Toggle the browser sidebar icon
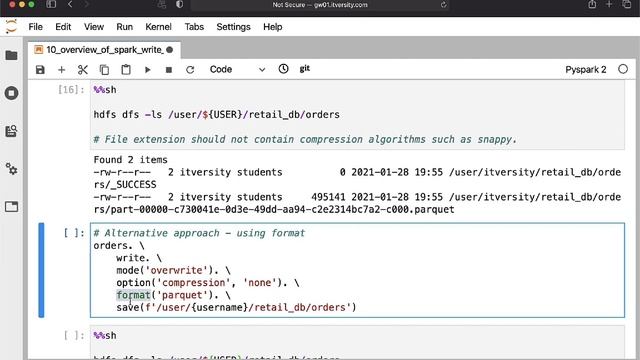 (x=51, y=4)
